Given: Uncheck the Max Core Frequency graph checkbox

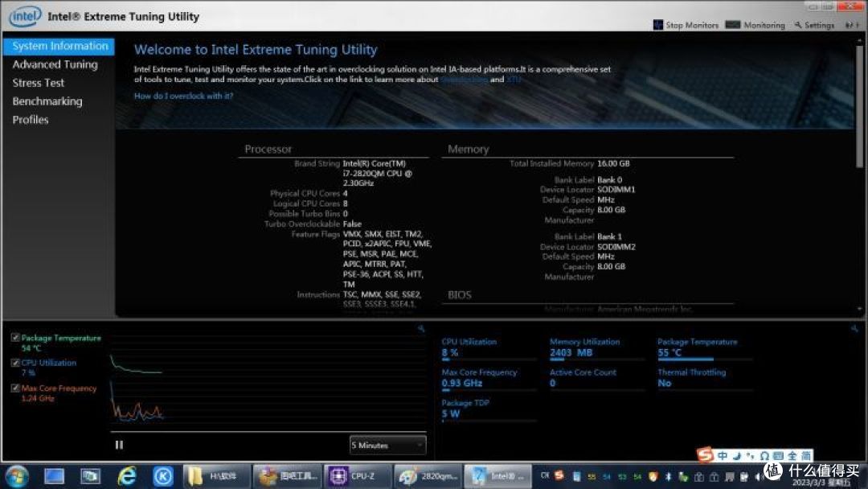Looking at the screenshot, I should point(15,388).
